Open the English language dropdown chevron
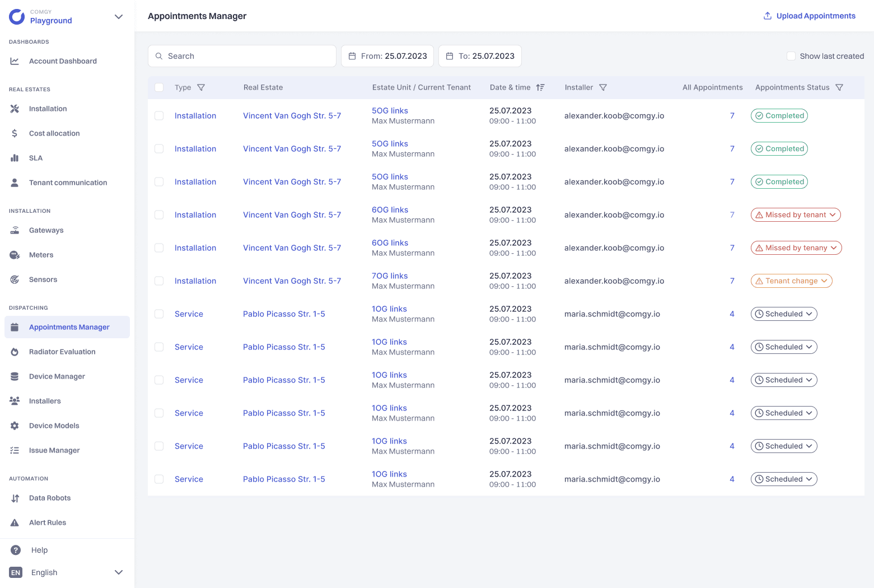The width and height of the screenshot is (874, 588). [119, 572]
